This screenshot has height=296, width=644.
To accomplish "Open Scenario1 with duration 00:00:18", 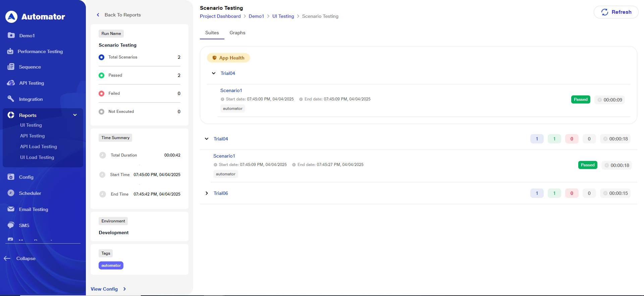I will (224, 156).
